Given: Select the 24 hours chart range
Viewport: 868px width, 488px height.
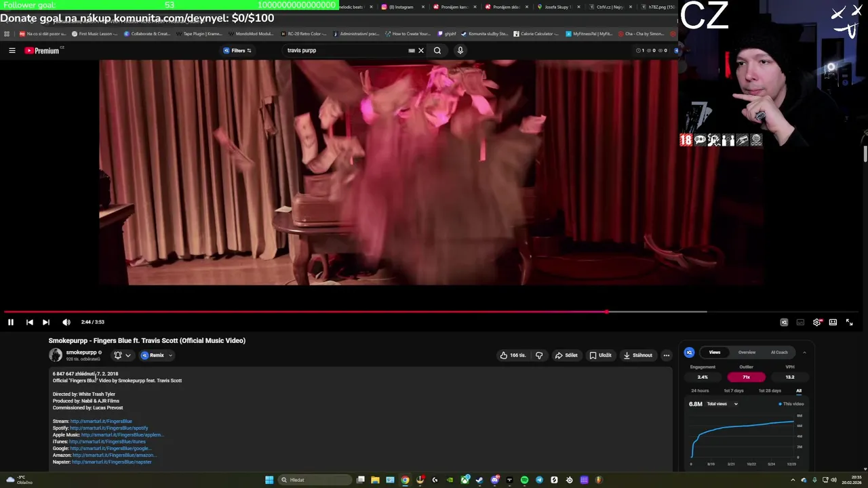Looking at the screenshot, I should [x=700, y=390].
